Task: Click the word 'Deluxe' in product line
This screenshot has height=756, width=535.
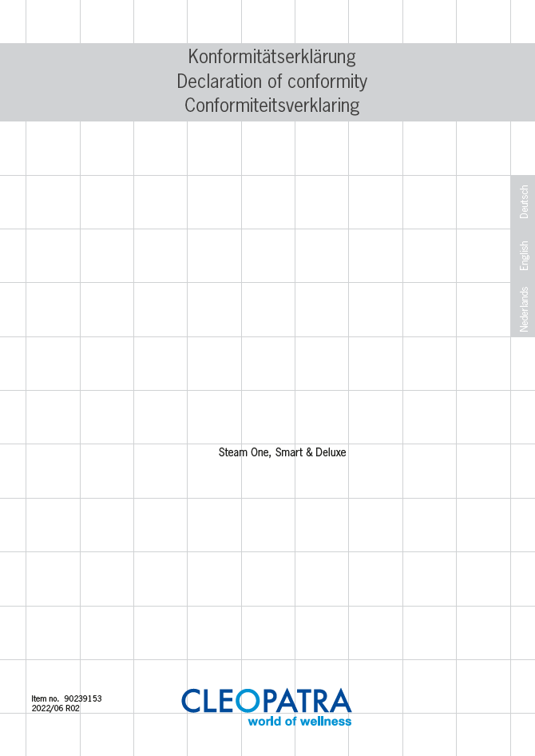Action: pos(331,452)
